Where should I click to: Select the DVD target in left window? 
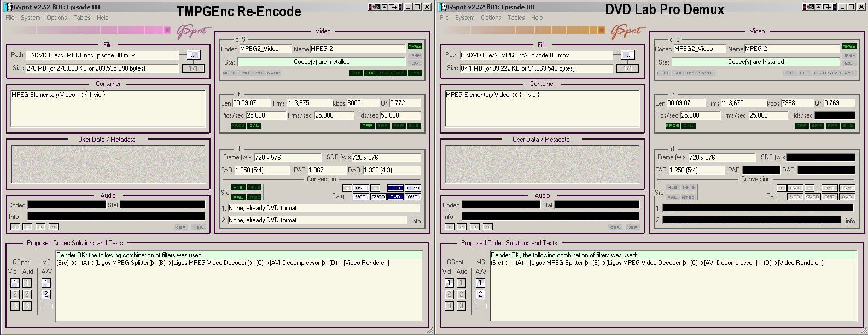pyautogui.click(x=395, y=197)
